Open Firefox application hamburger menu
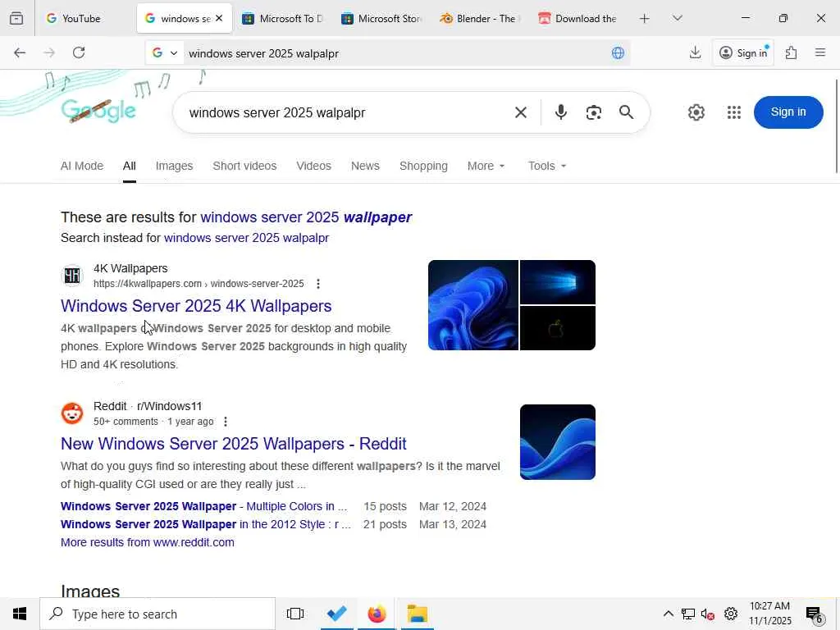 (820, 52)
